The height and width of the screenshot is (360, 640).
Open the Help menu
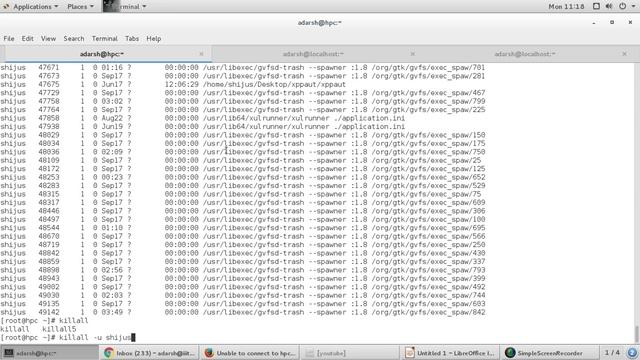(153, 38)
